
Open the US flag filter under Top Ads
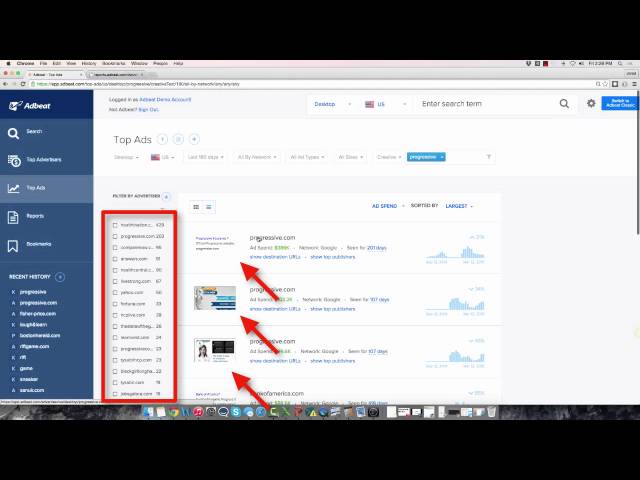pyautogui.click(x=162, y=157)
